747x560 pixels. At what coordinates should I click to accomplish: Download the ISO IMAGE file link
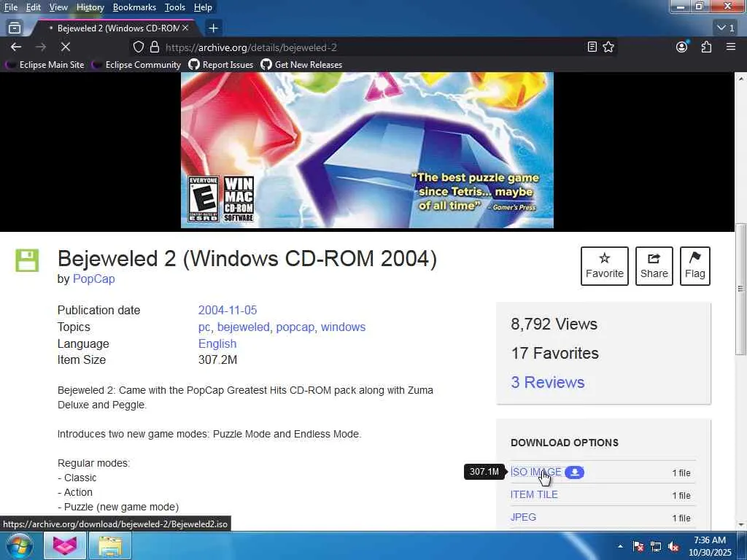tap(536, 472)
